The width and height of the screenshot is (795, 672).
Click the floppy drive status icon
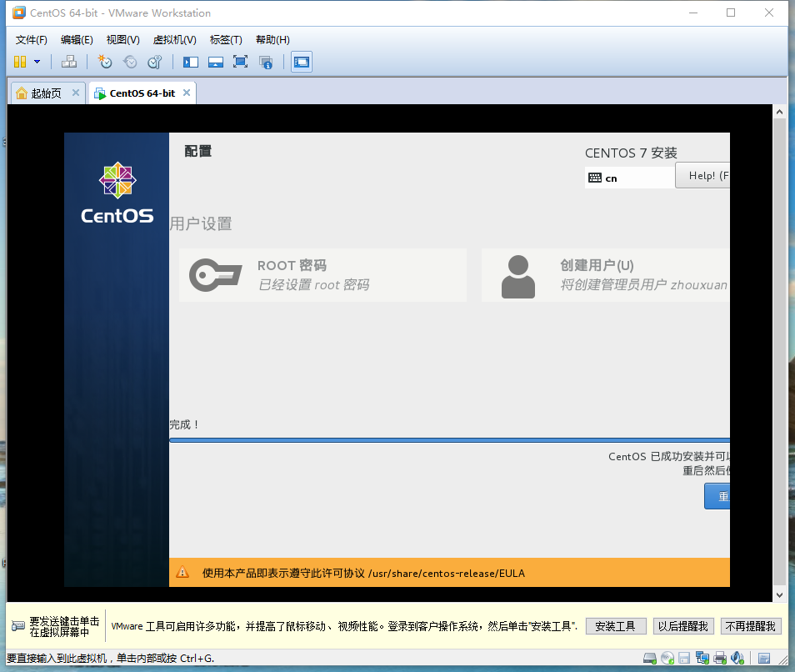pos(684,659)
